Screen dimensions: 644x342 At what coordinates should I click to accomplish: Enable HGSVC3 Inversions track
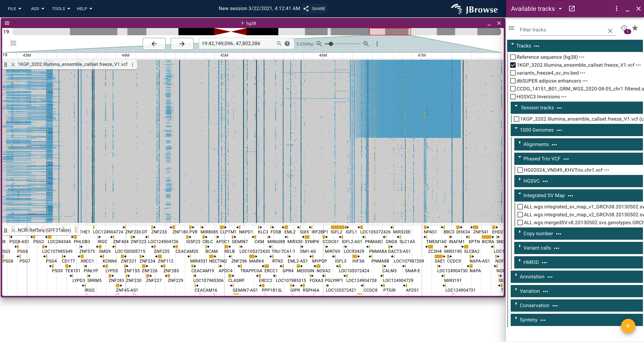513,97
